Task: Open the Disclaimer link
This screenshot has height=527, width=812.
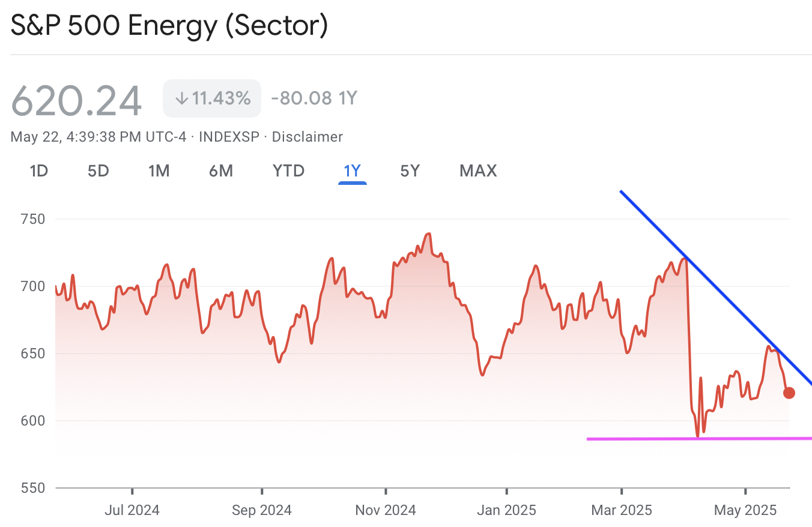Action: [x=308, y=137]
